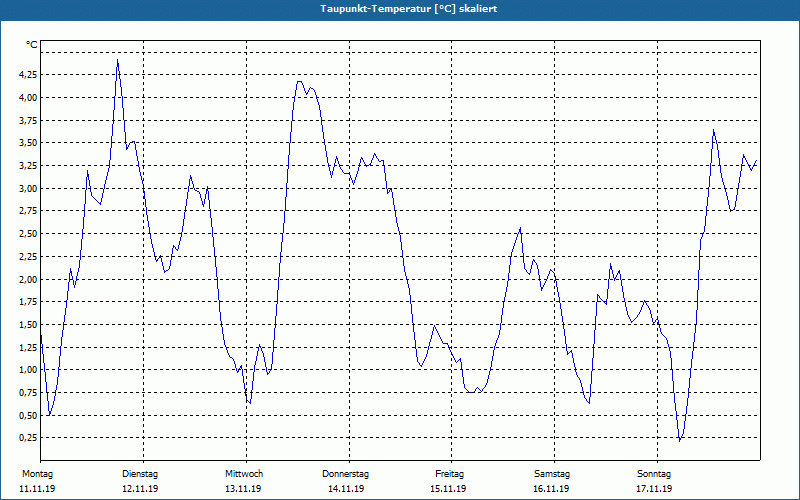Click the 4,00 y-axis value
Screen dimensions: 800x500
(x=28, y=97)
